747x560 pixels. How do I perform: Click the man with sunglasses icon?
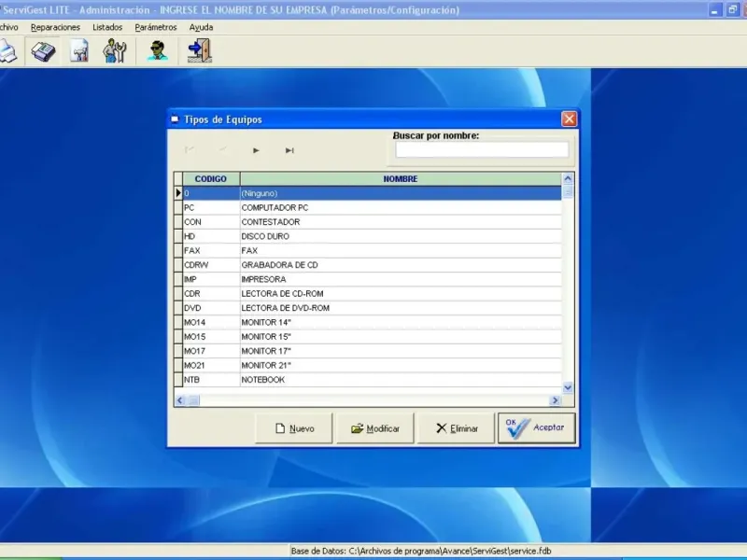coord(158,51)
